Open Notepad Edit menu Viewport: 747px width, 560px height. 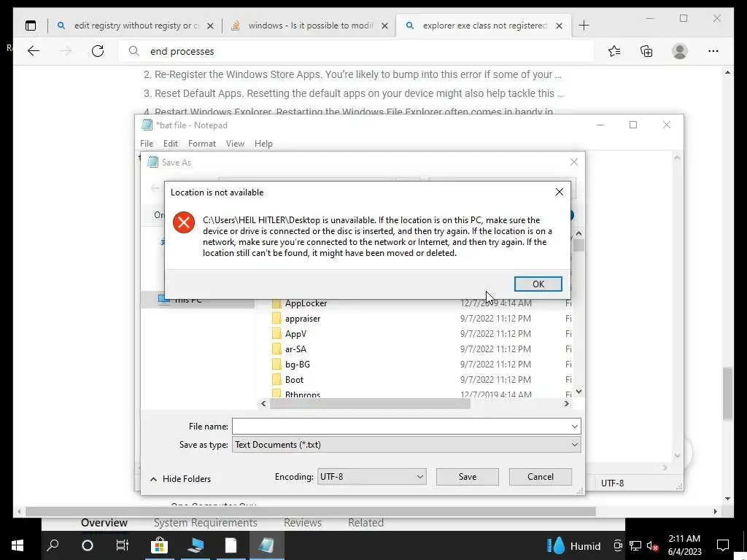coord(170,144)
